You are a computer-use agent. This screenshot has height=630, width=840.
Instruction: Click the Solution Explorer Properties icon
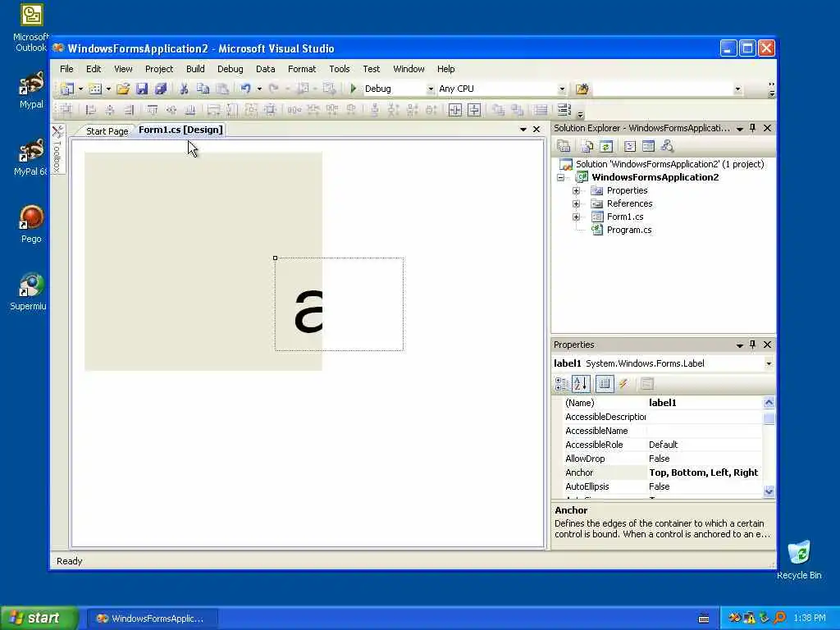pyautogui.click(x=564, y=146)
